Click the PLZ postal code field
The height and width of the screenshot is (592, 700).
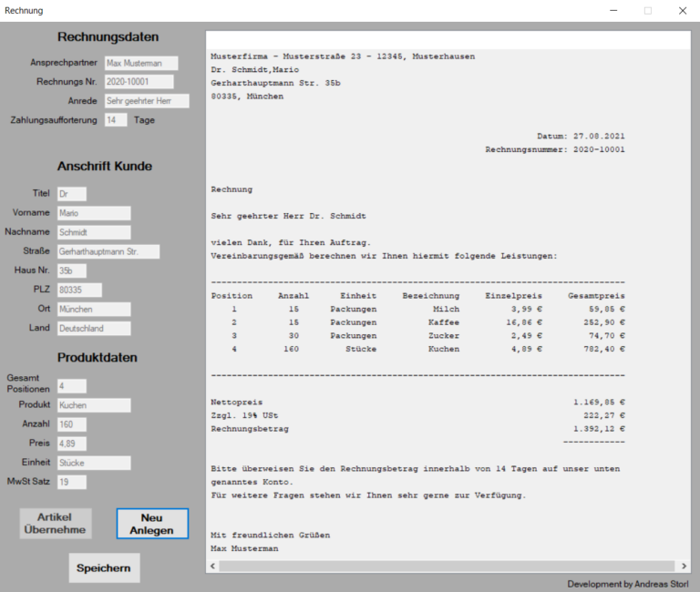78,290
